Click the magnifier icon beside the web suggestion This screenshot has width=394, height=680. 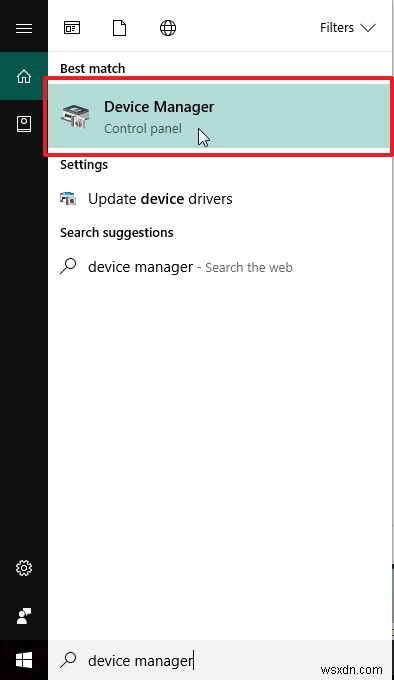point(68,266)
